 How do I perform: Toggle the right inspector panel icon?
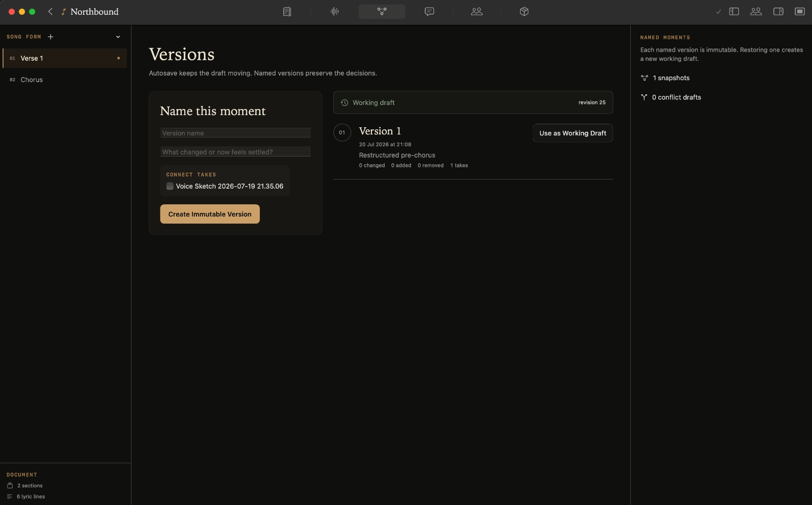[778, 12]
